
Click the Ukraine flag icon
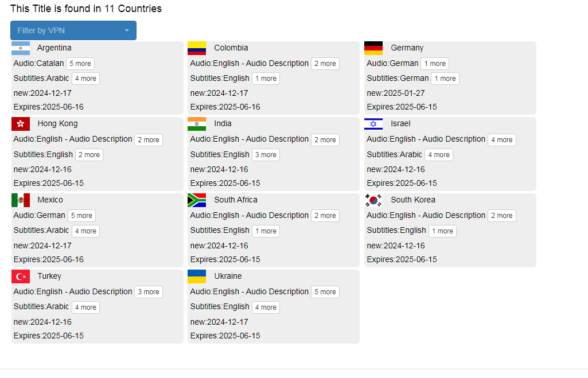pyautogui.click(x=197, y=276)
